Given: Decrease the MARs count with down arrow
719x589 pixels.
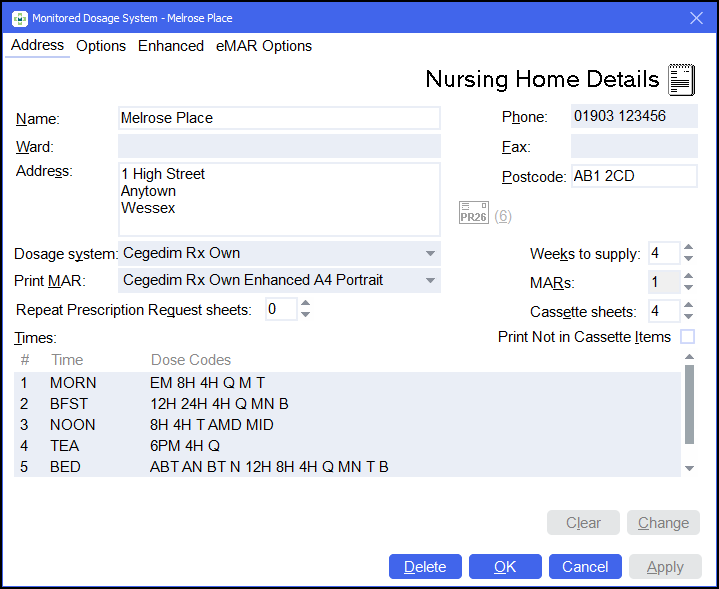Looking at the screenshot, I should click(688, 288).
